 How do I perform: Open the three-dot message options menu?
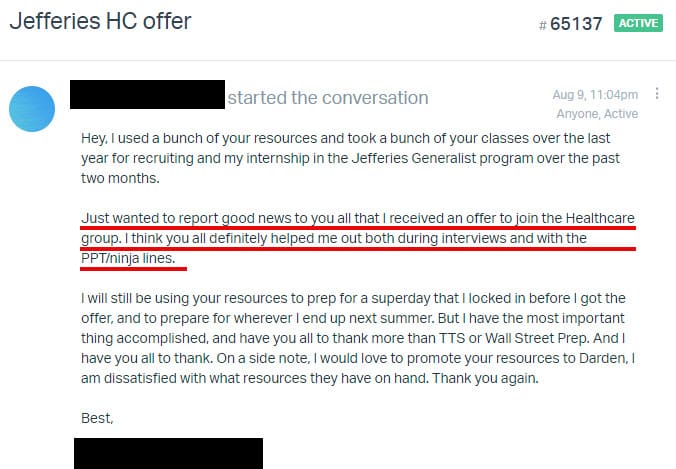(657, 94)
